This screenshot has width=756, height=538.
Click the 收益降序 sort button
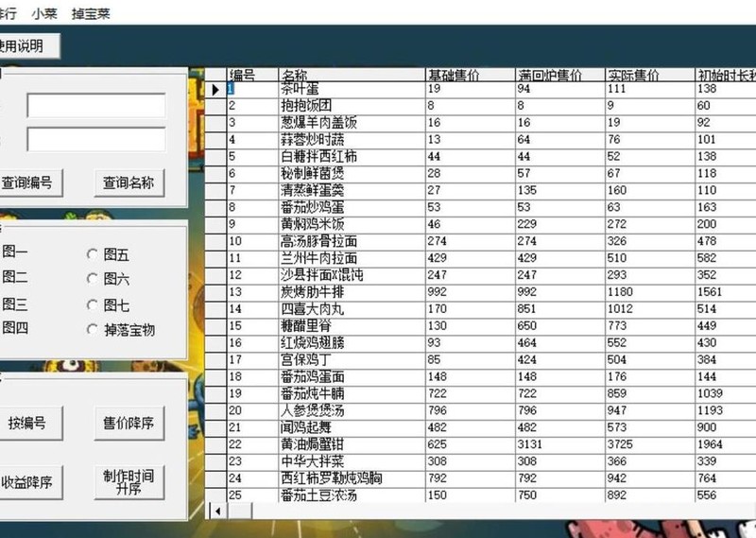point(26,482)
